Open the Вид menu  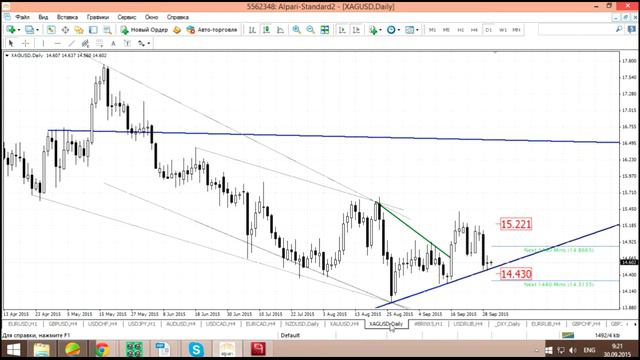click(x=43, y=17)
